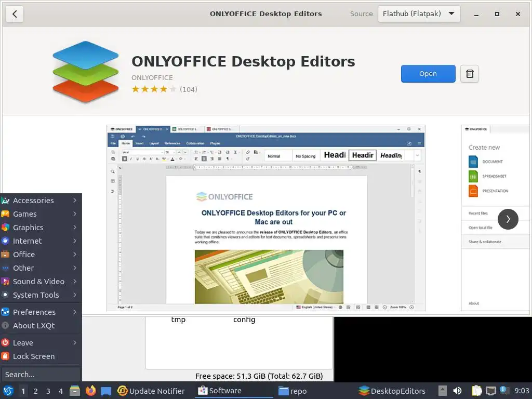Switch to virtual desktop 1
The height and width of the screenshot is (399, 532).
coord(23,391)
